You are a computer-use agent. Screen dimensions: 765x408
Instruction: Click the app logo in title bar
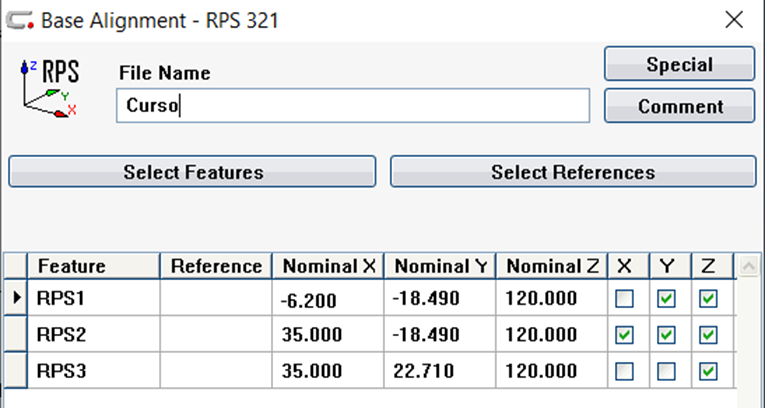click(18, 20)
